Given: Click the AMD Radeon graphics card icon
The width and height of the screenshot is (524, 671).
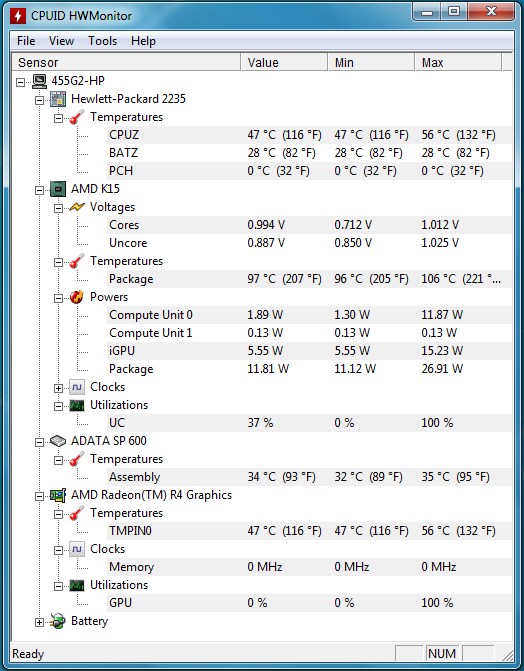Looking at the screenshot, I should [58, 495].
